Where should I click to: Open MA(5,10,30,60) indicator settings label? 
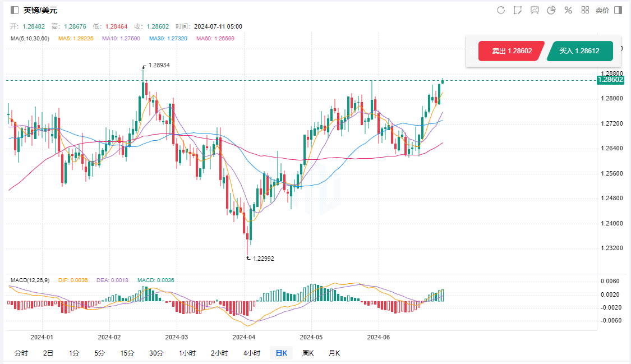pyautogui.click(x=30, y=39)
